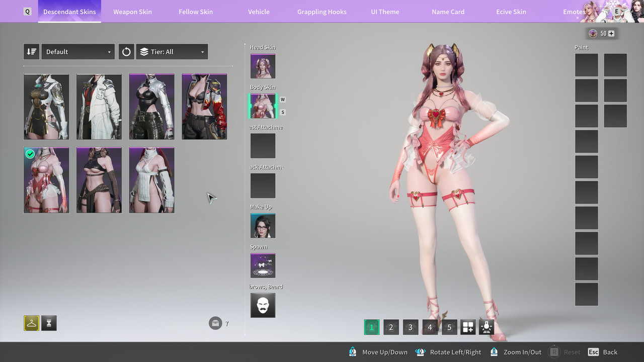The height and width of the screenshot is (362, 644).
Task: Click the Esc Back button
Action: (603, 352)
